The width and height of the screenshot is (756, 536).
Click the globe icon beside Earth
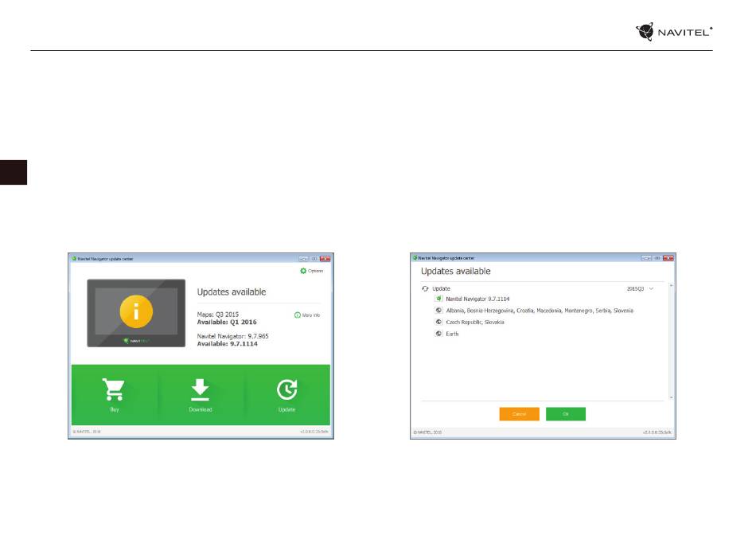438,334
